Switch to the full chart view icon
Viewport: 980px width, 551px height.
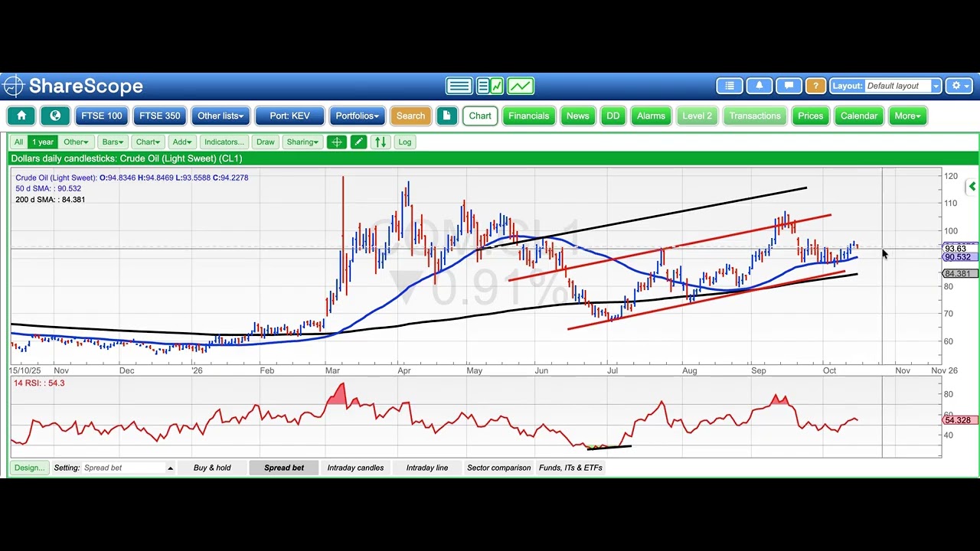click(x=521, y=86)
